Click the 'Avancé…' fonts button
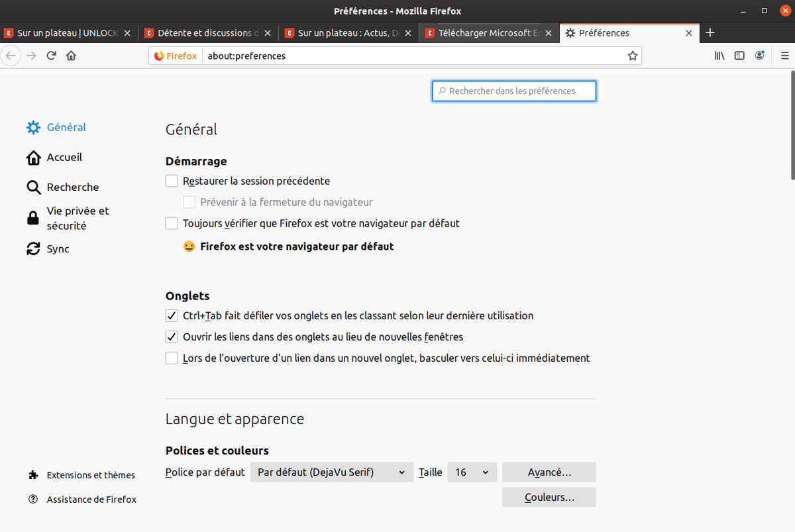The height and width of the screenshot is (532, 795). [x=549, y=472]
